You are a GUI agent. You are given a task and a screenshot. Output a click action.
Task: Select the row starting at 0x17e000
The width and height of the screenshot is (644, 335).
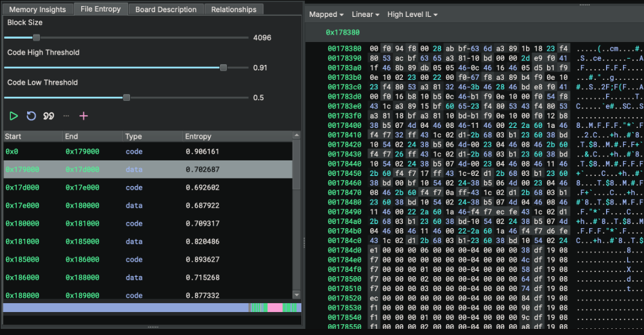click(148, 206)
